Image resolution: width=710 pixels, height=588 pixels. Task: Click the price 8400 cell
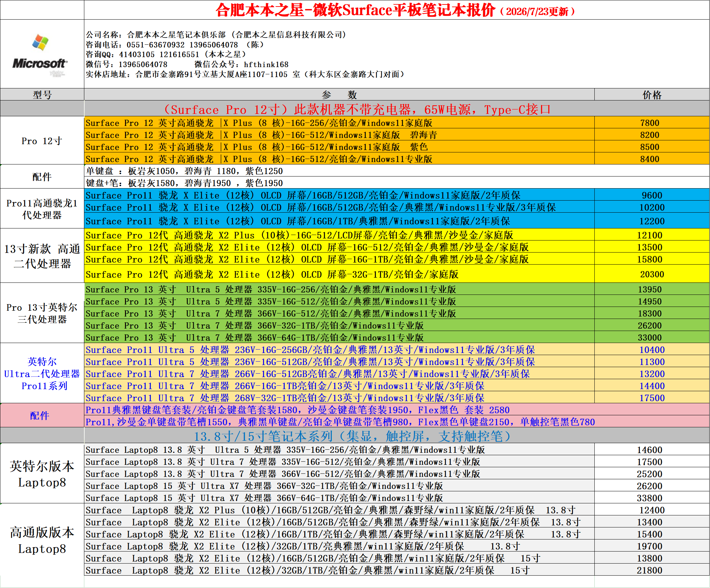pos(652,159)
